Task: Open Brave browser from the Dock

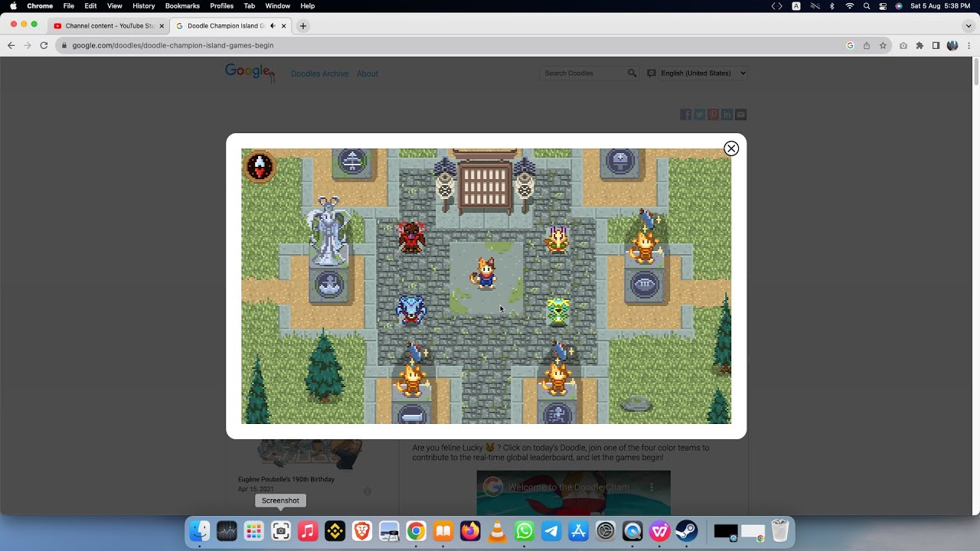Action: pos(362,531)
